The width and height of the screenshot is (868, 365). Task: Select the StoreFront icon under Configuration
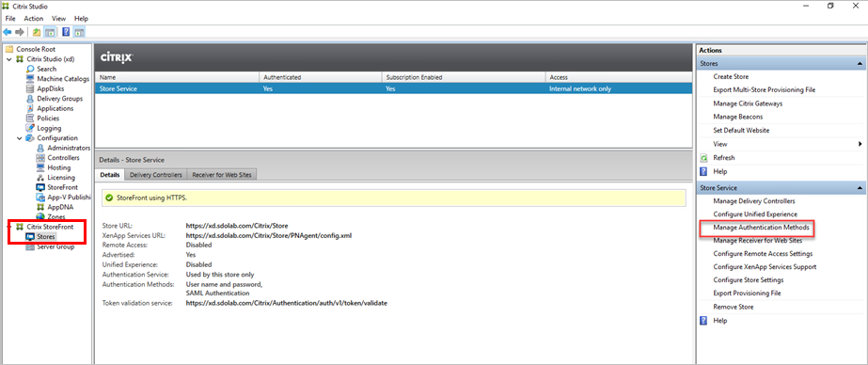[40, 187]
